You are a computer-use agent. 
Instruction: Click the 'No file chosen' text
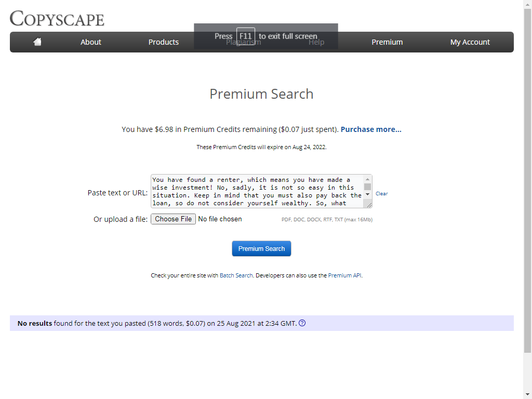220,219
